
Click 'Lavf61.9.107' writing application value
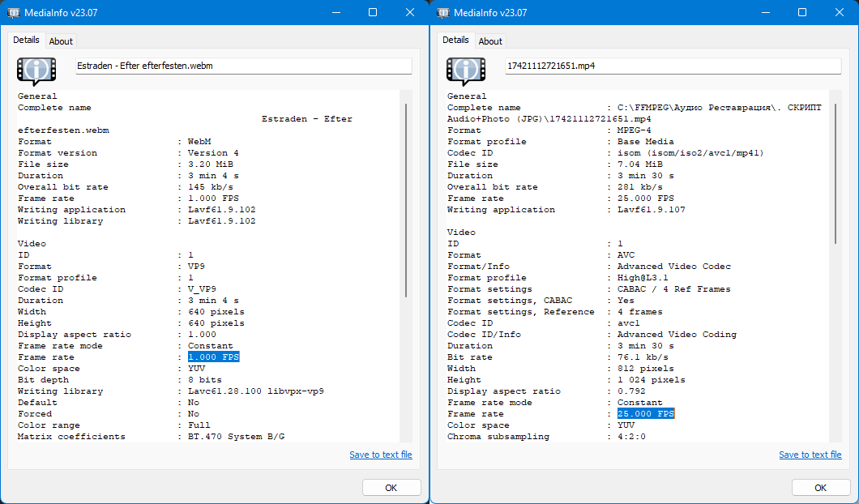point(652,210)
